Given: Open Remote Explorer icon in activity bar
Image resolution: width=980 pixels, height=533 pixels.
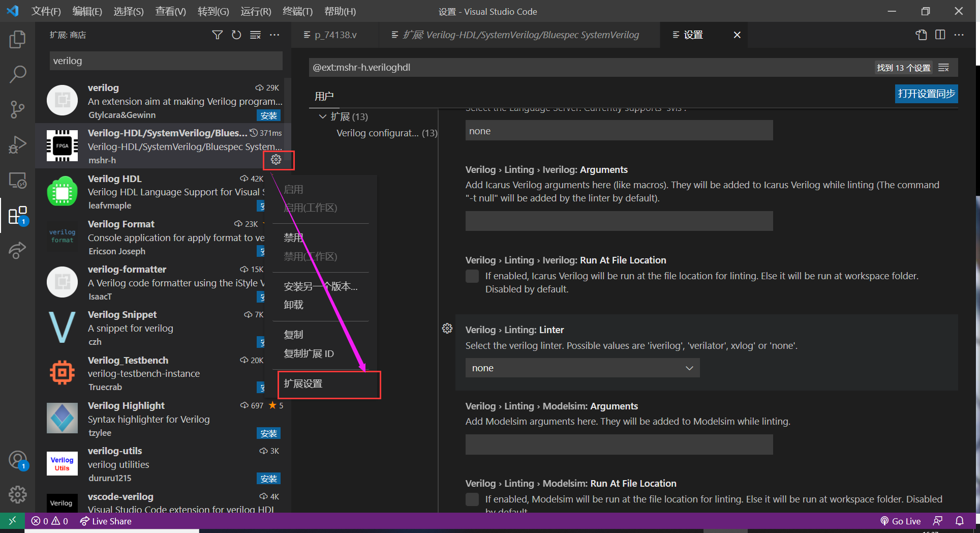Looking at the screenshot, I should (17, 180).
